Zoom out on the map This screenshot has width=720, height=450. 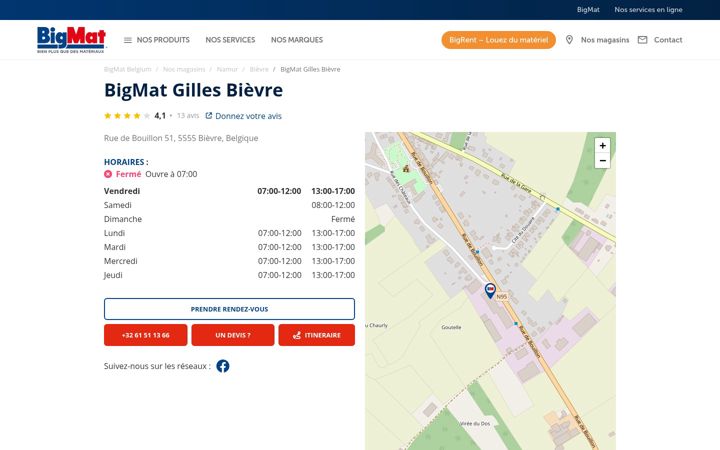(x=602, y=161)
